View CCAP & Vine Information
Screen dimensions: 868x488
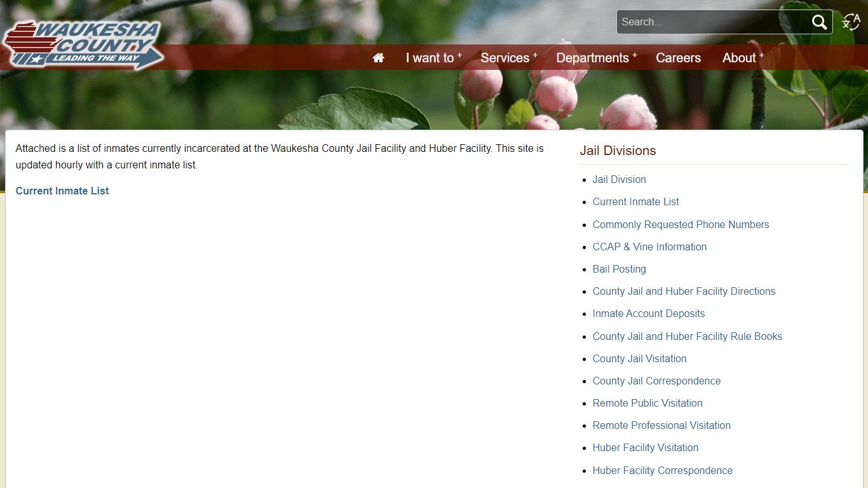(x=649, y=247)
